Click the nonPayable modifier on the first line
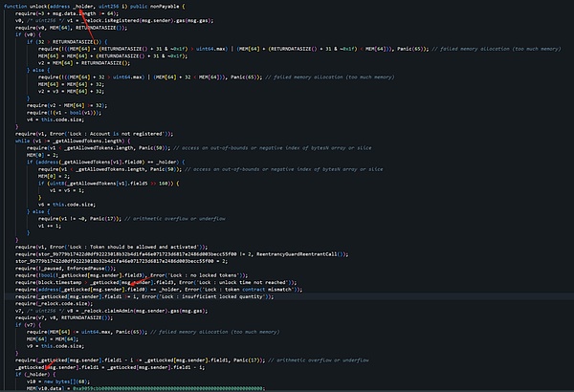 pyautogui.click(x=165, y=7)
